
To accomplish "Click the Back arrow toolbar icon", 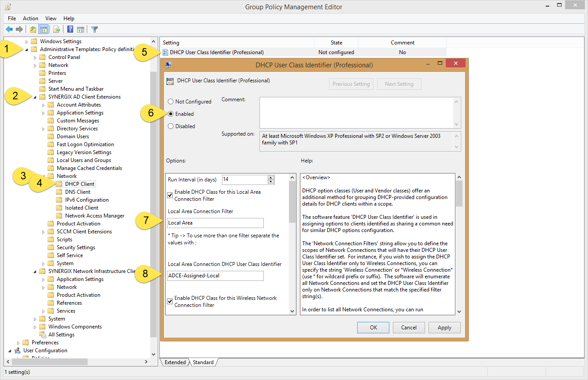I will pyautogui.click(x=9, y=30).
